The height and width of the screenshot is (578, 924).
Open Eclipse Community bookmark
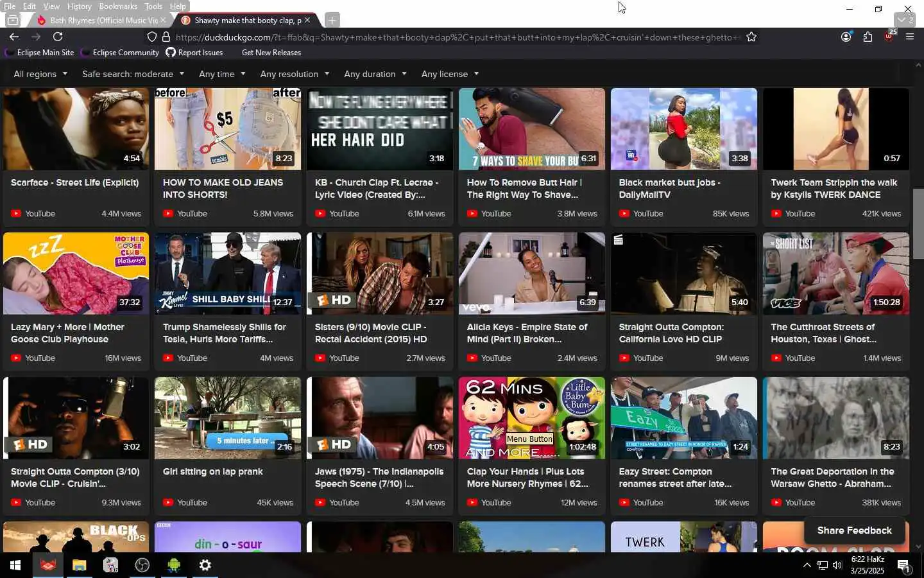[x=119, y=53]
